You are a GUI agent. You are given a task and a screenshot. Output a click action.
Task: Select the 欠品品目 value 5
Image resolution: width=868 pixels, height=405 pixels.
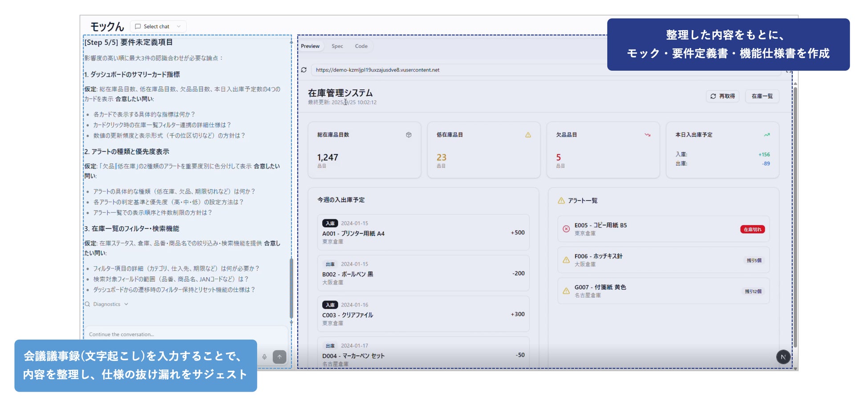[x=559, y=158]
